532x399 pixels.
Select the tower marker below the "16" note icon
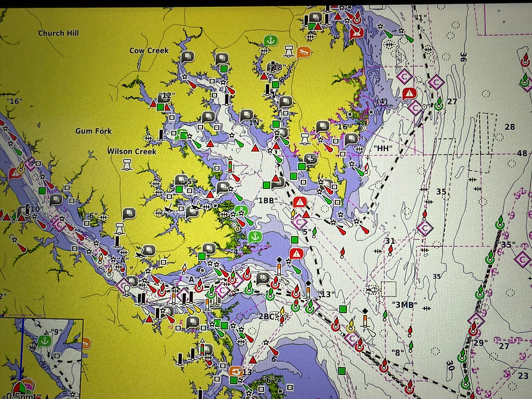[305, 140]
